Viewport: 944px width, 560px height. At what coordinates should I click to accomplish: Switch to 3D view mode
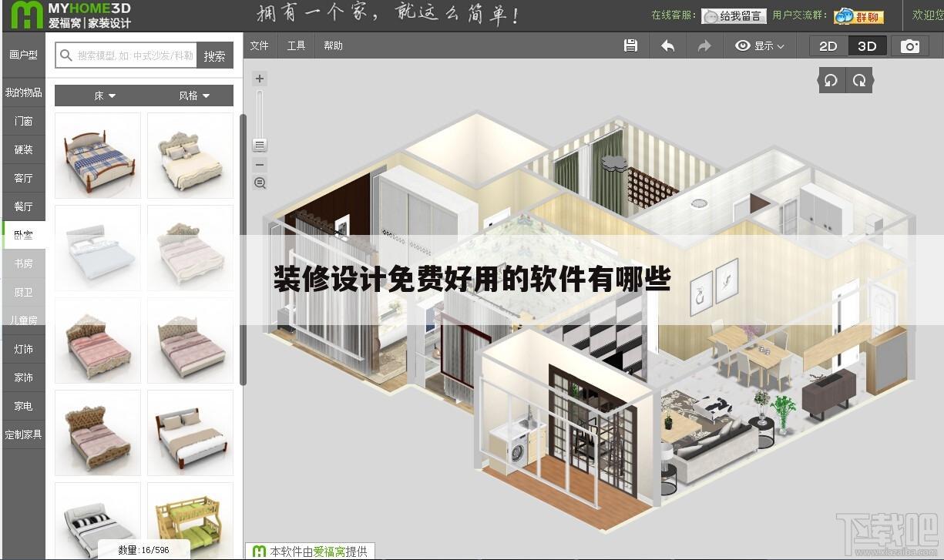pyautogui.click(x=867, y=46)
